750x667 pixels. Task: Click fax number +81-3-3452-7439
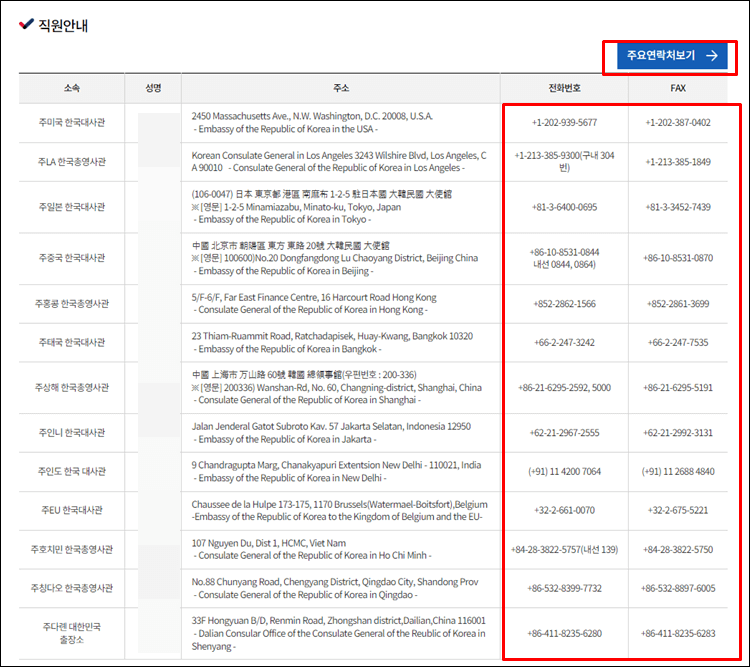[x=678, y=207]
